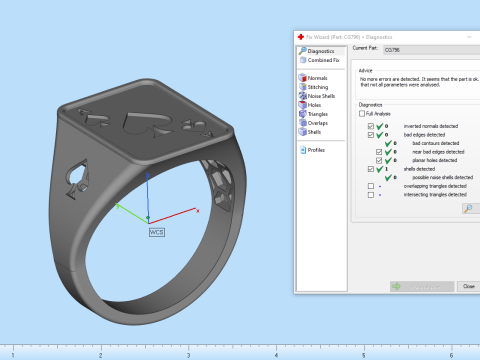Click the Noise Shells icon
The image size is (480, 360).
[303, 96]
